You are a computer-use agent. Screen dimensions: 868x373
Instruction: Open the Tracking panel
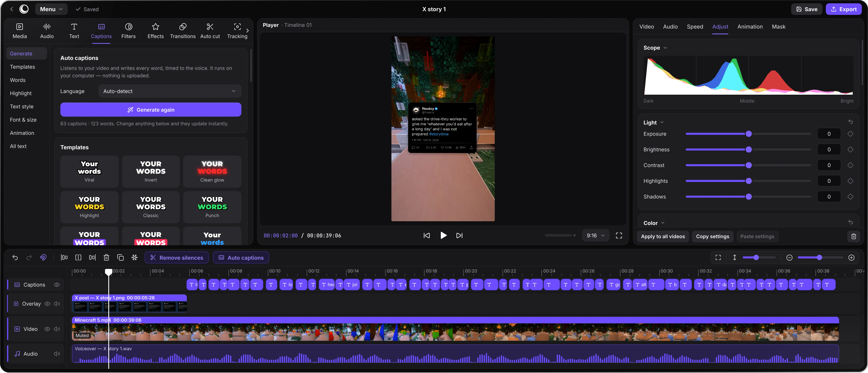[x=237, y=31]
